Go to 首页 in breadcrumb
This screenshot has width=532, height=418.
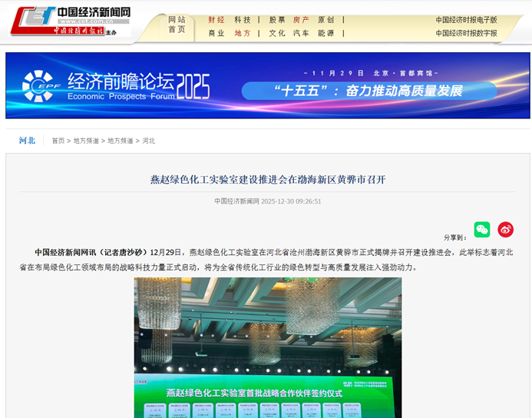(x=58, y=141)
